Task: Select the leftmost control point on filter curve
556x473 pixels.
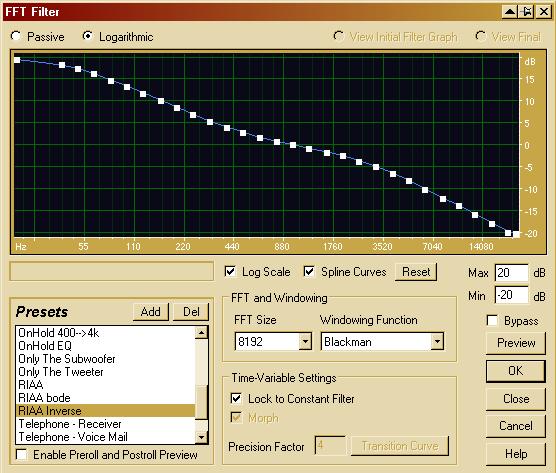Action: [17, 60]
